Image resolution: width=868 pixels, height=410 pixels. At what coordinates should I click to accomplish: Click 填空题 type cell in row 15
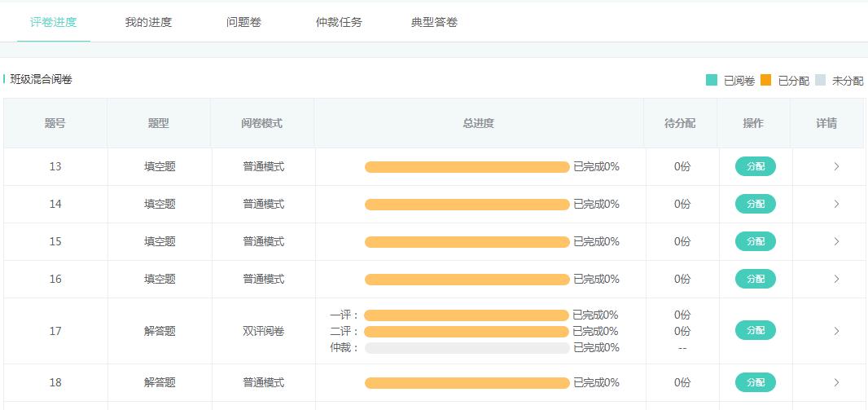tap(160, 241)
